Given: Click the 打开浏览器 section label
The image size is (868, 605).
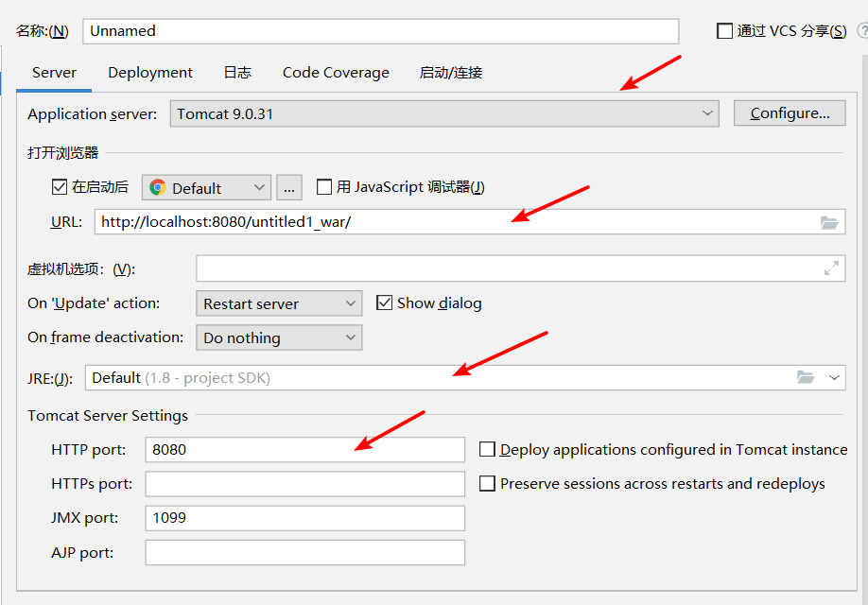Looking at the screenshot, I should [63, 153].
